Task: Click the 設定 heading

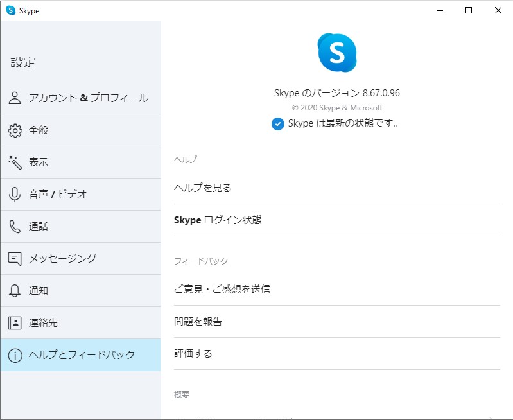Action: coord(23,62)
